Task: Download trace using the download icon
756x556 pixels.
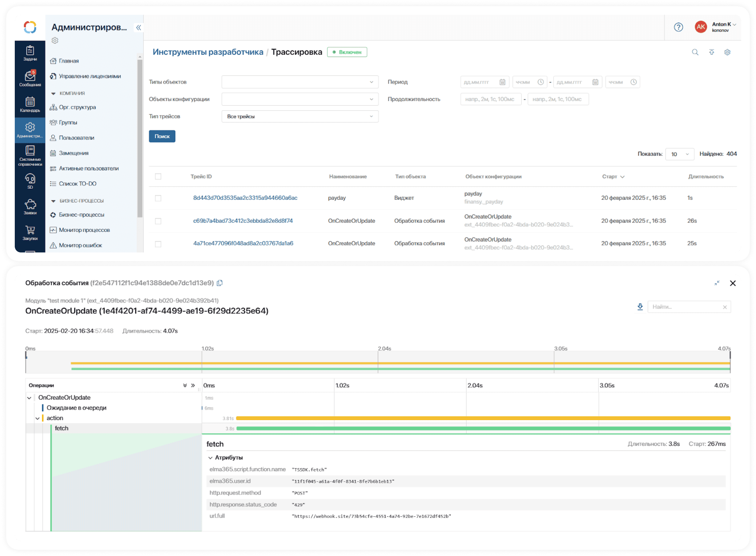Action: tap(640, 307)
